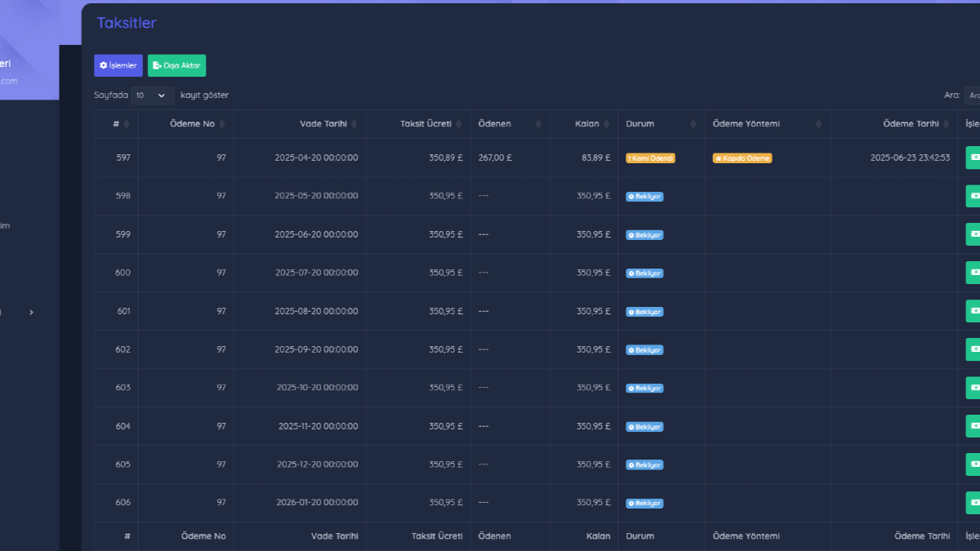
Task: Click the Dışa Aktar export button
Action: 176,65
